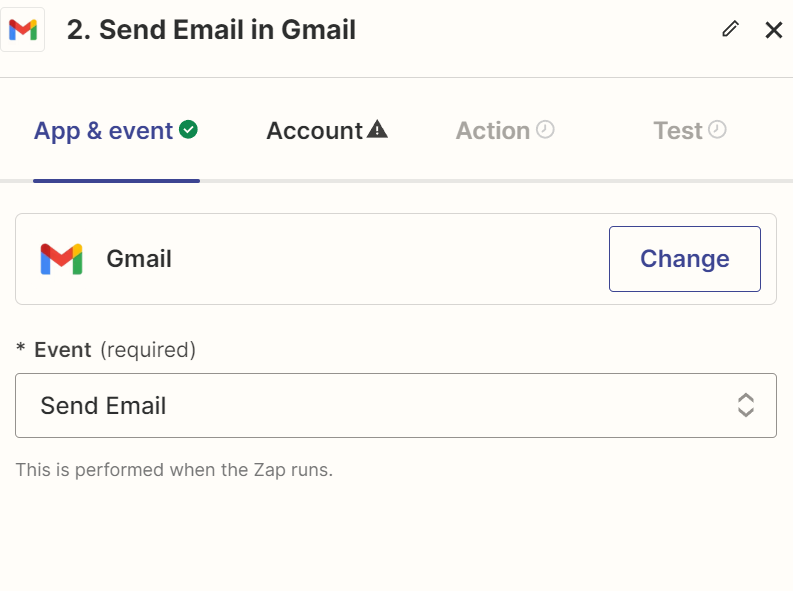Click the pencil rename step icon
Viewport: 793px width, 591px height.
click(x=730, y=29)
